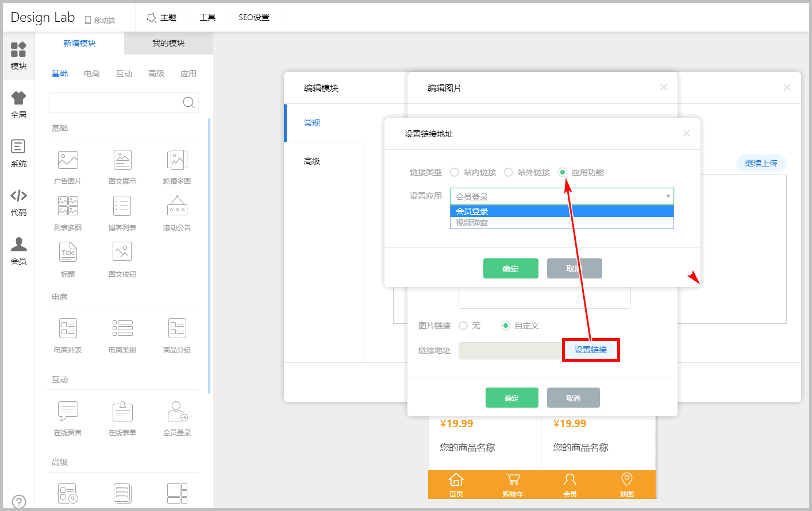Add the 标题 module
Screen dimensions: 812x511
click(68, 260)
